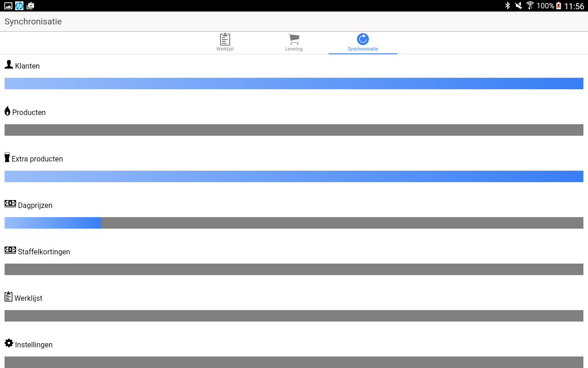Click the Extra producten glass icon
The width and height of the screenshot is (588, 368).
[7, 157]
